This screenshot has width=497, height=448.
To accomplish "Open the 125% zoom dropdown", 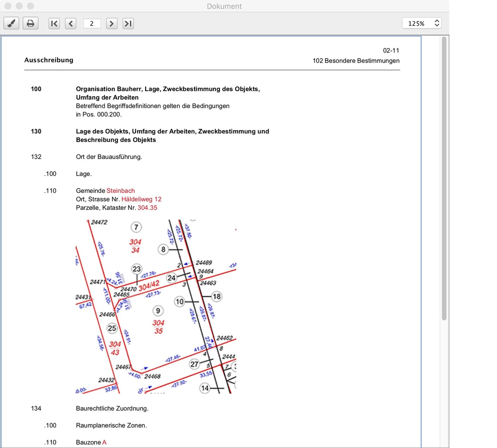I will pos(422,23).
